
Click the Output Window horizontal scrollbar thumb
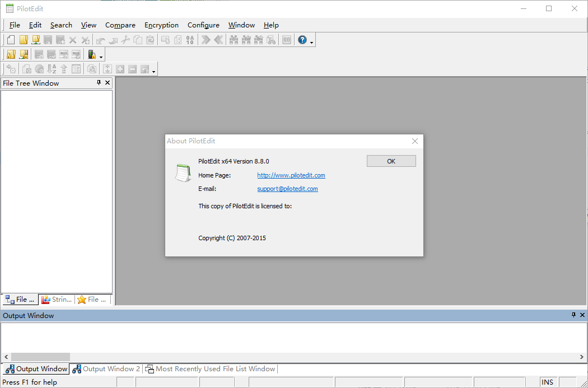point(40,357)
